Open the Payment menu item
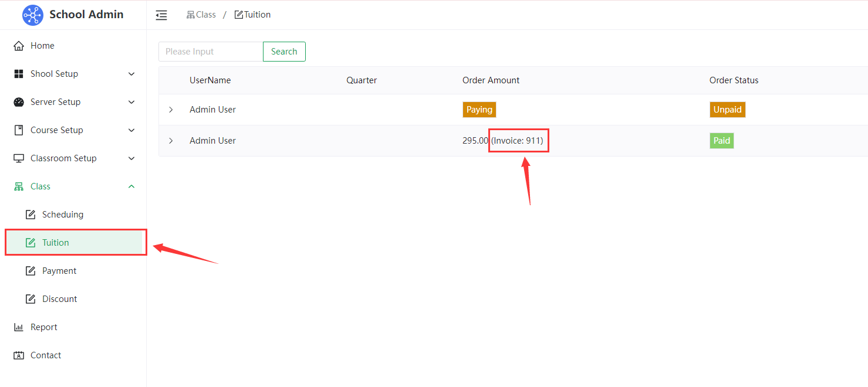 click(59, 271)
